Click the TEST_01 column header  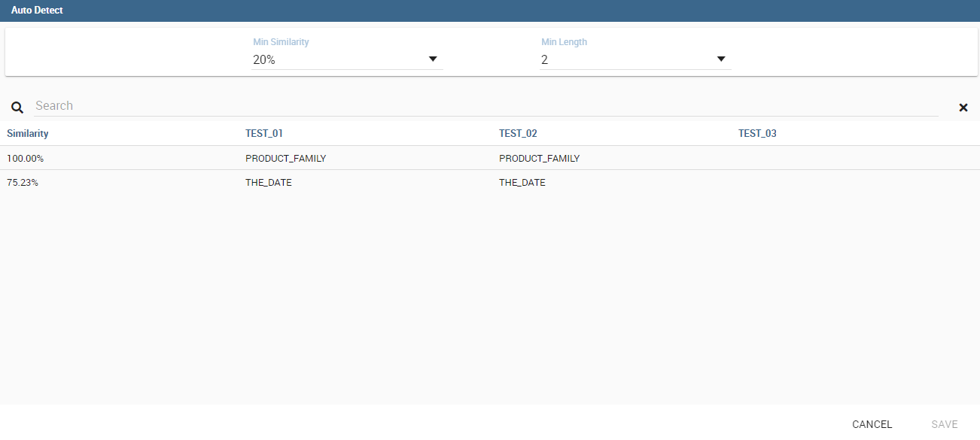pos(264,133)
